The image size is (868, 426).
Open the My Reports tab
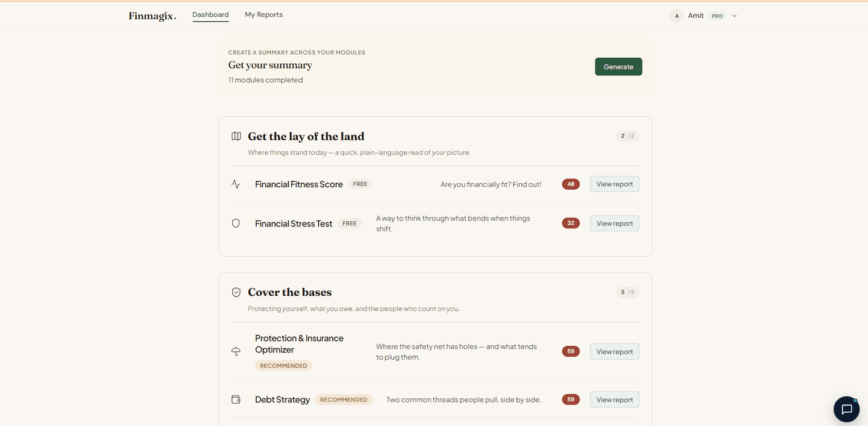pos(263,14)
